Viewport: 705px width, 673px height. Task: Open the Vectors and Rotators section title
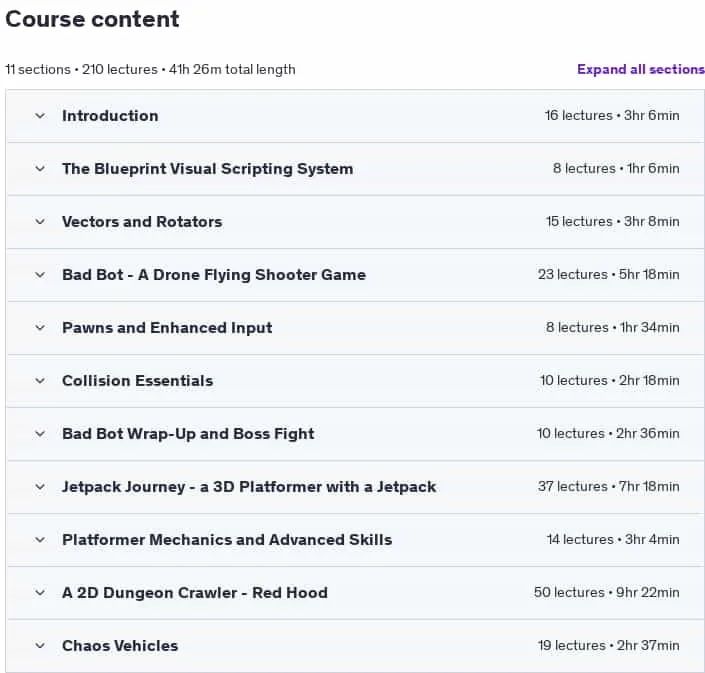pyautogui.click(x=142, y=222)
